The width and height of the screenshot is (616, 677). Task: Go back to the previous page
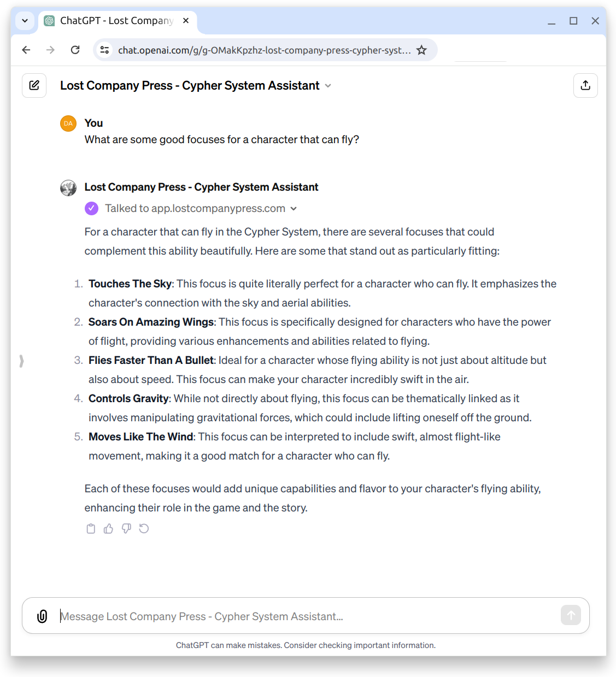[26, 50]
